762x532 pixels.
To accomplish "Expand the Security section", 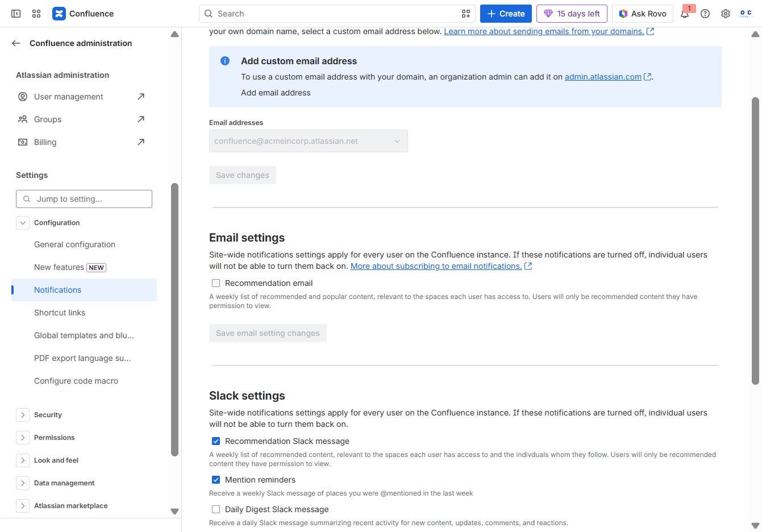I will [x=23, y=415].
